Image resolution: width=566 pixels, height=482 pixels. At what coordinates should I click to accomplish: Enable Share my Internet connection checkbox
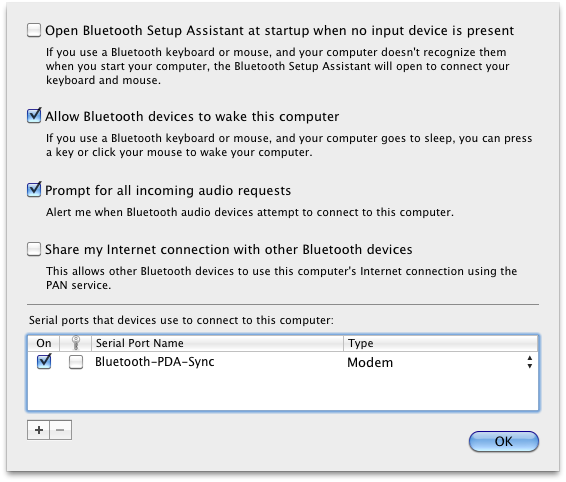pyautogui.click(x=34, y=249)
